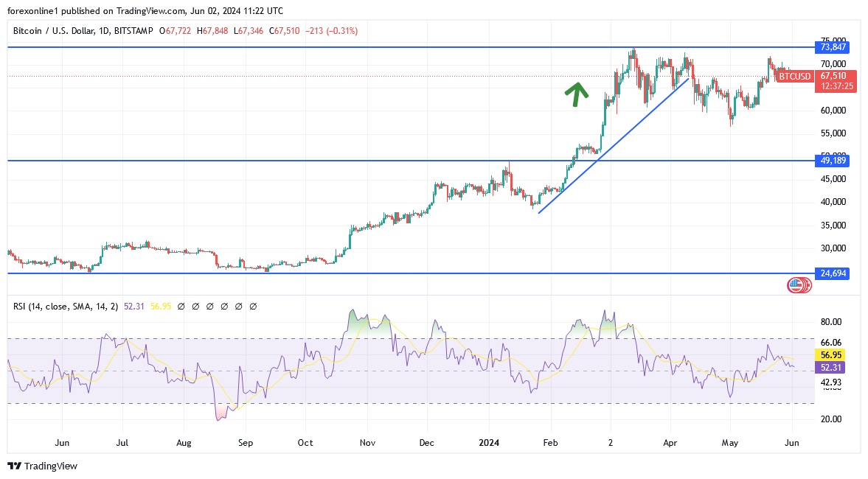Screen dimensions: 868x479
Task: Click the US flag economic event icon
Action: [x=796, y=285]
